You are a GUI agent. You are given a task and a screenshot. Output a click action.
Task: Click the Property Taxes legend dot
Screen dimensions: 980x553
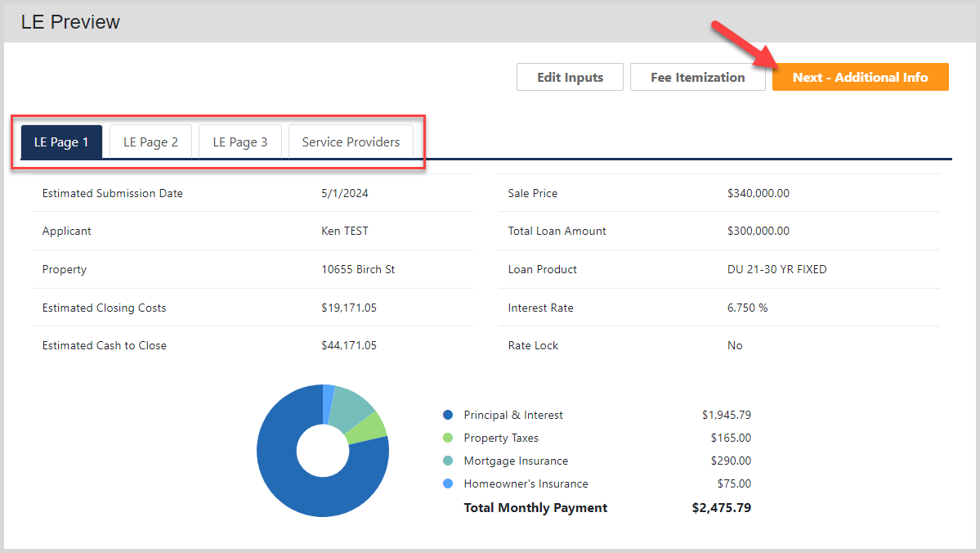coord(448,438)
